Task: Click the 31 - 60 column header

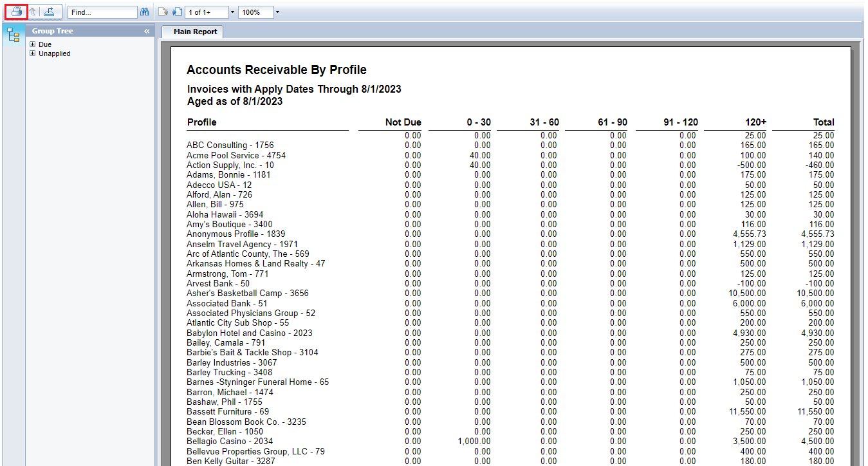Action: pos(544,122)
